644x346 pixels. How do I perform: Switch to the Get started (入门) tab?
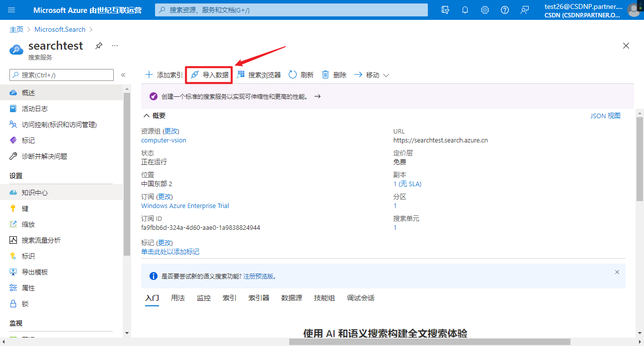click(152, 298)
